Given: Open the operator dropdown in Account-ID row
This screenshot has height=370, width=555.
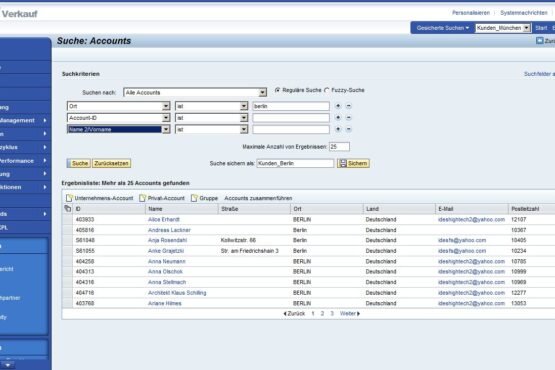Looking at the screenshot, I should pos(244,118).
